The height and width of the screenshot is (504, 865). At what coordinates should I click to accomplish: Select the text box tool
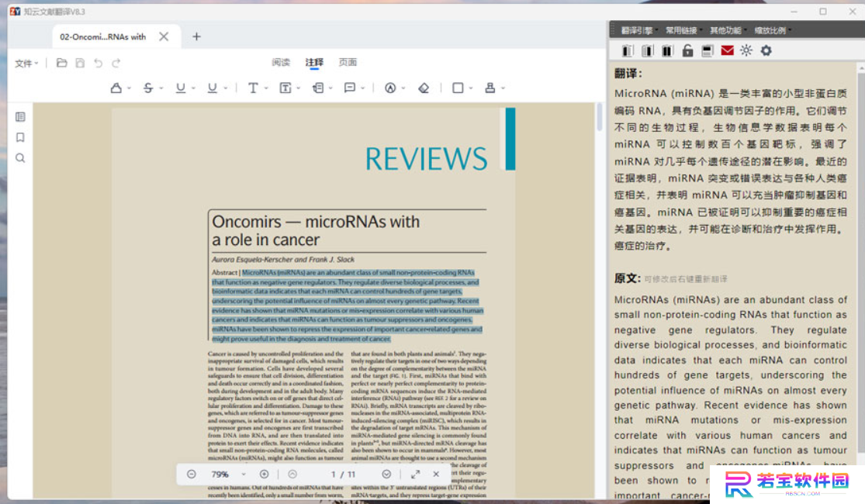(285, 88)
